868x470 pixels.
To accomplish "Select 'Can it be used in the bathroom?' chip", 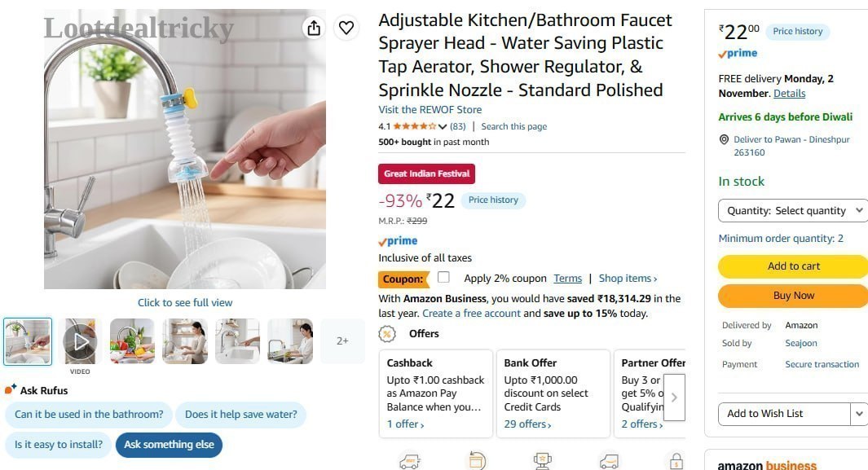I will pos(89,414).
